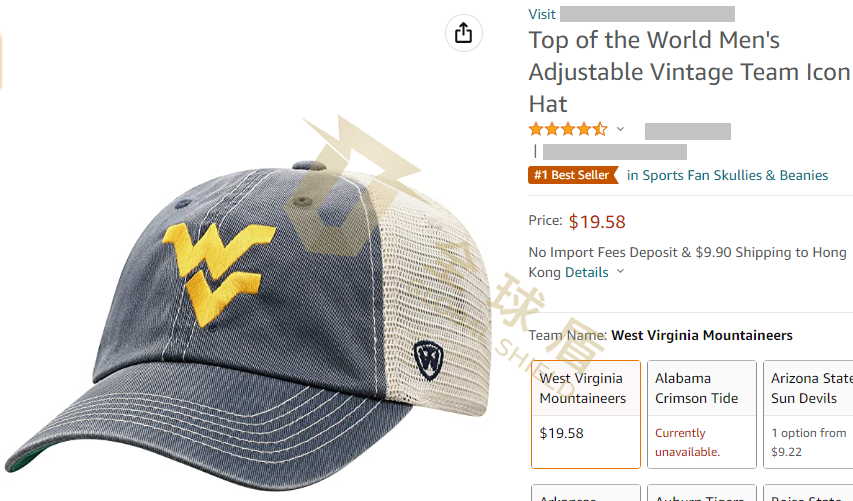The image size is (853, 501).
Task: Expand the shipping Details chevron
Action: pos(621,271)
